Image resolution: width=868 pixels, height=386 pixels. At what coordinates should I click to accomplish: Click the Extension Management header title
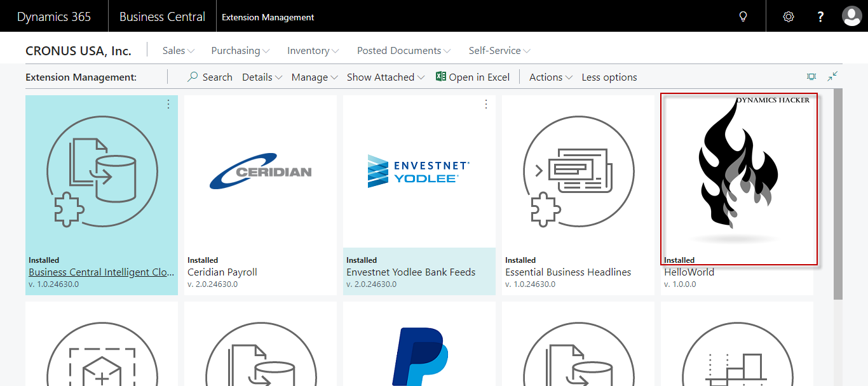click(x=81, y=77)
